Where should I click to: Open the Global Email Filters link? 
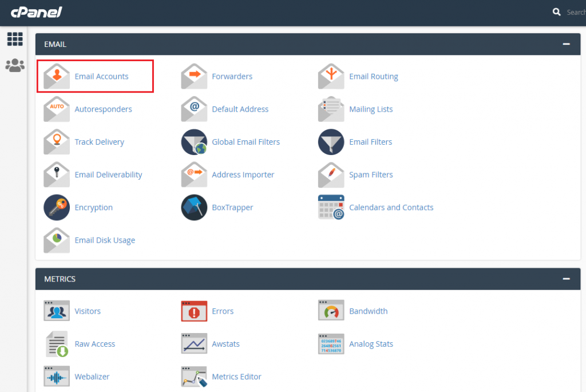(246, 142)
